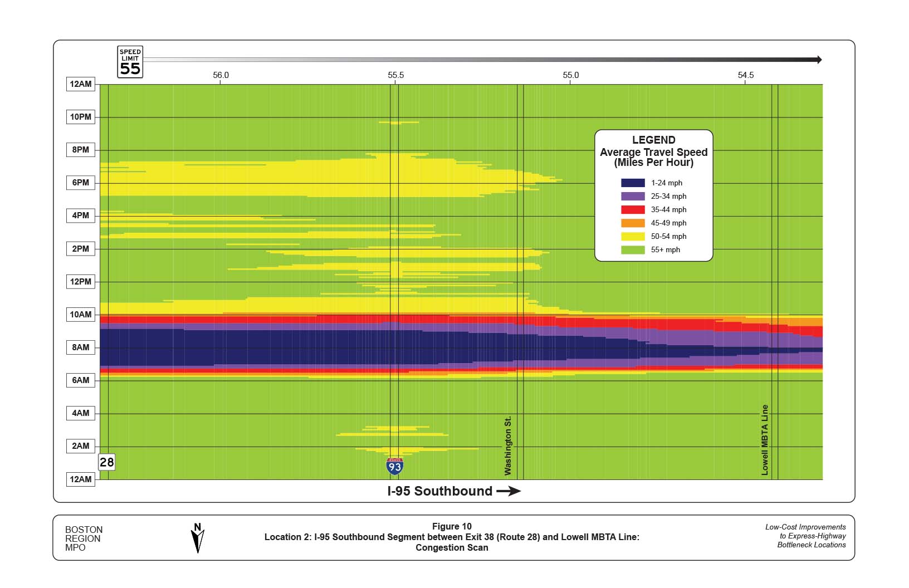
Task: Expand the 12PM time row label
Action: (x=80, y=282)
